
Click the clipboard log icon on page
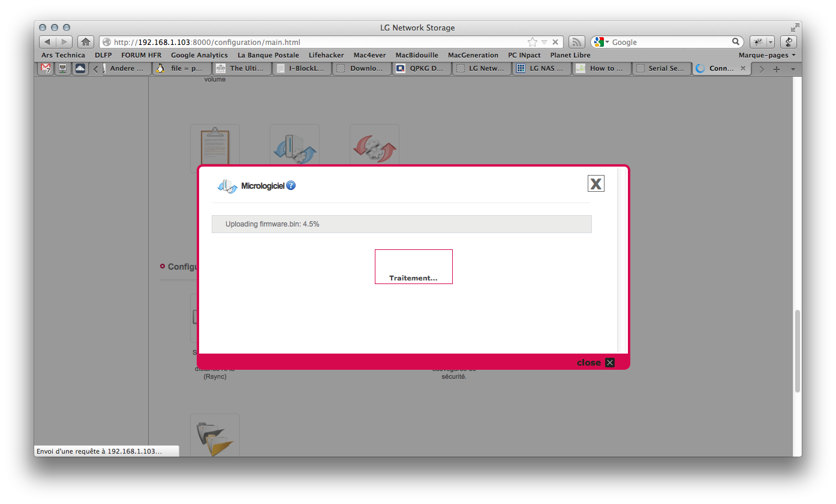[215, 146]
